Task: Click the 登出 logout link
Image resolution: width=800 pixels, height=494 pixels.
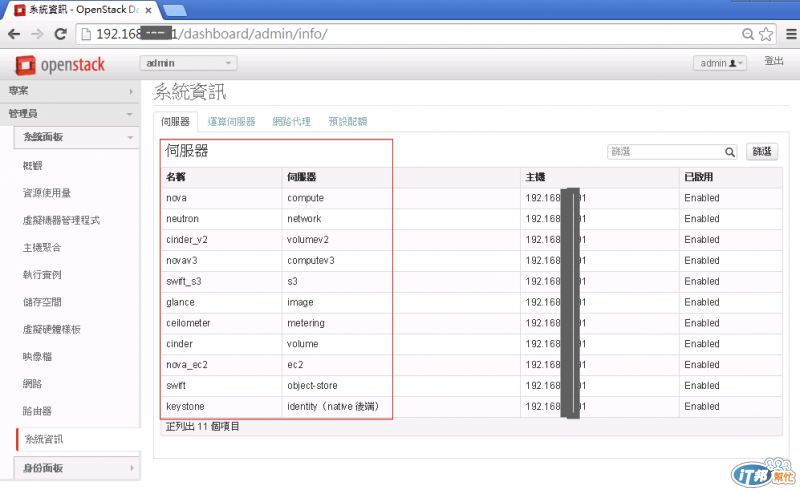Action: point(774,61)
